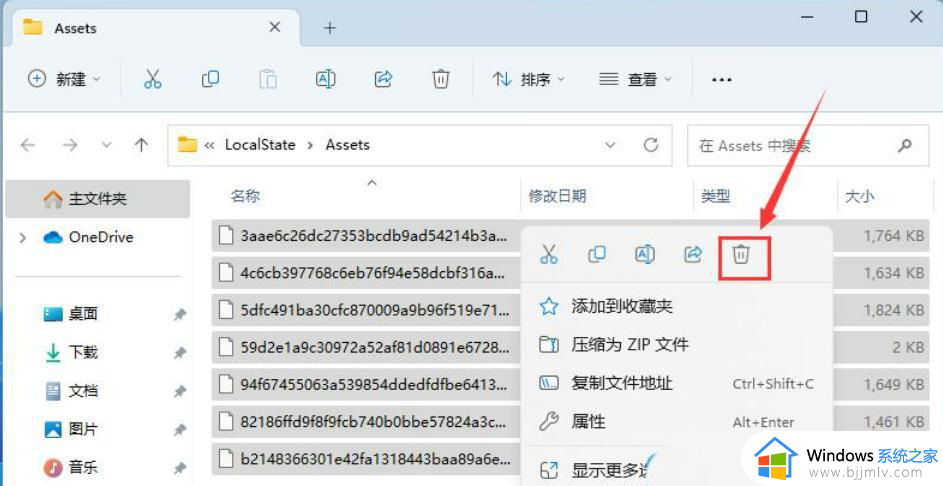Open recent locations chevron beside forward arrow
Screen dimensions: 943x486
tap(106, 145)
